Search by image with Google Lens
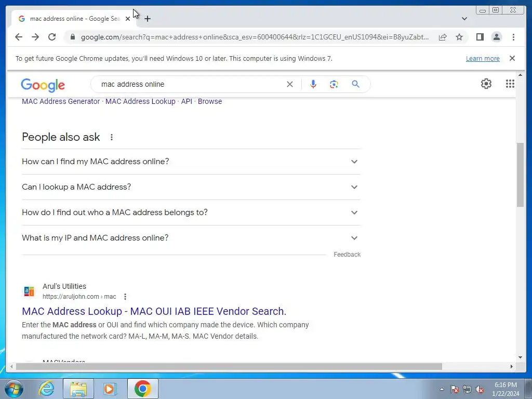Screen dimensions: 532x399 [334, 84]
